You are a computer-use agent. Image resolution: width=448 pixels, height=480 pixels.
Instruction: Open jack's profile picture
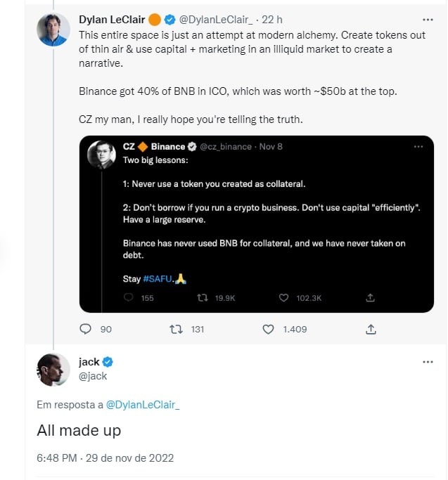53,370
